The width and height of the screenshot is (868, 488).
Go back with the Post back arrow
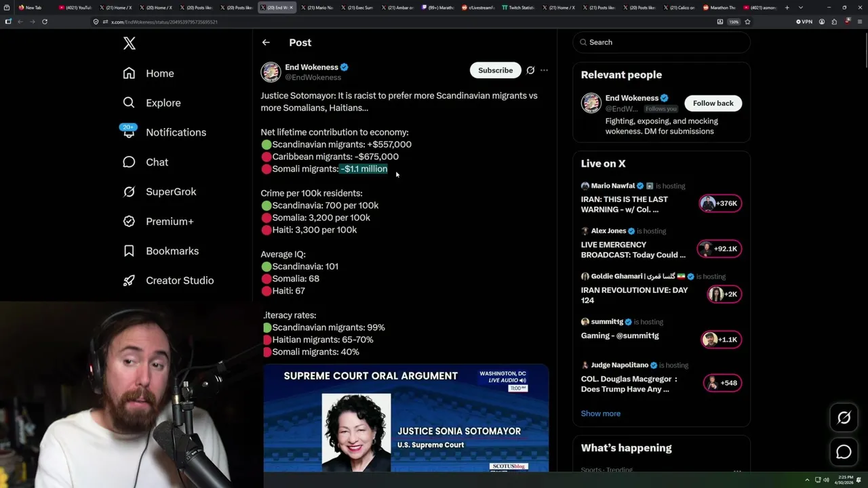(x=266, y=42)
